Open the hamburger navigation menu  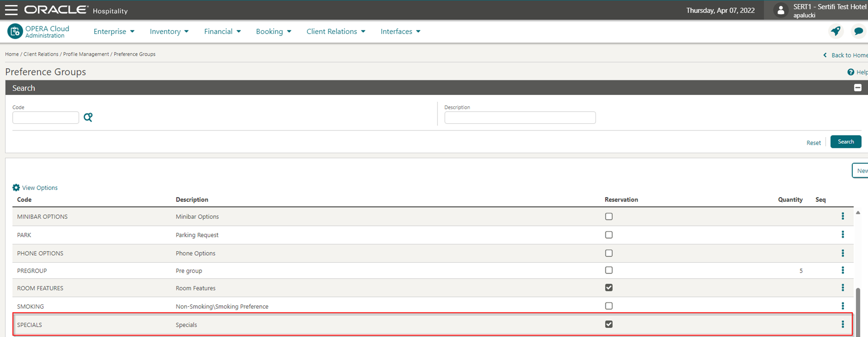[11, 10]
